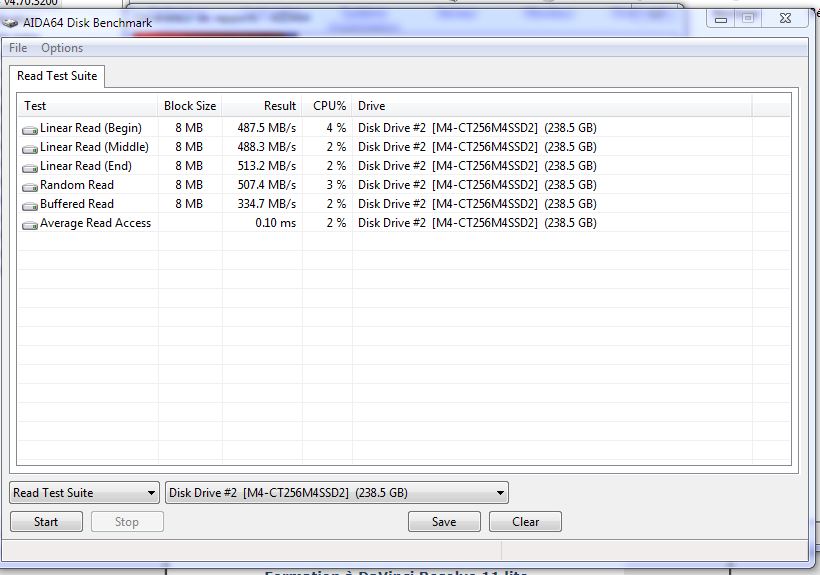Click the disk icon beside Average Read Access
This screenshot has width=820, height=575.
(30, 224)
